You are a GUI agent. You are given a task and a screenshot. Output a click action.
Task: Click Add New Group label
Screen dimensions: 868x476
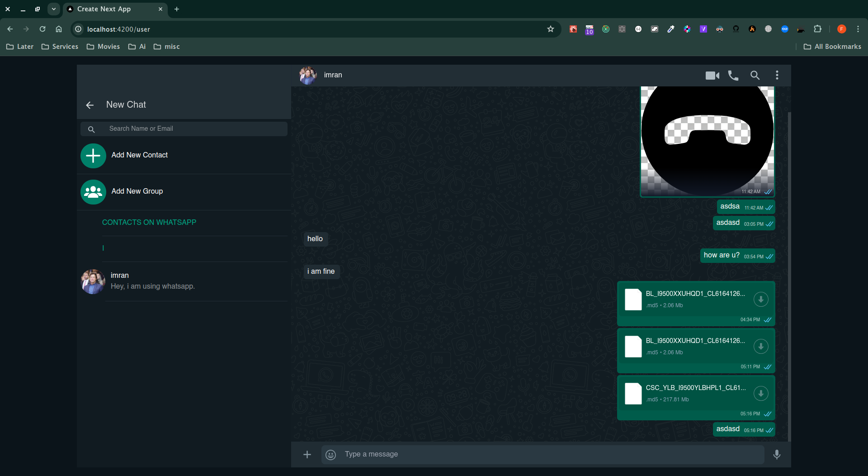(137, 191)
